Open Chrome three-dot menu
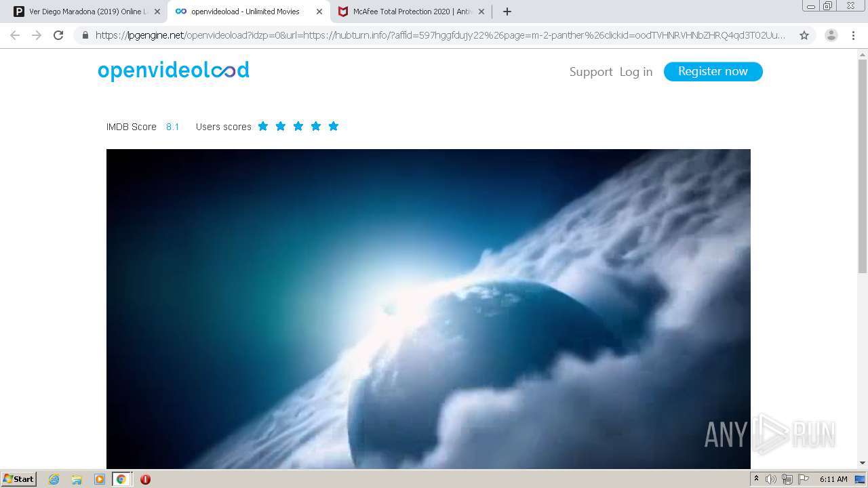This screenshot has width=868, height=488. (x=853, y=35)
